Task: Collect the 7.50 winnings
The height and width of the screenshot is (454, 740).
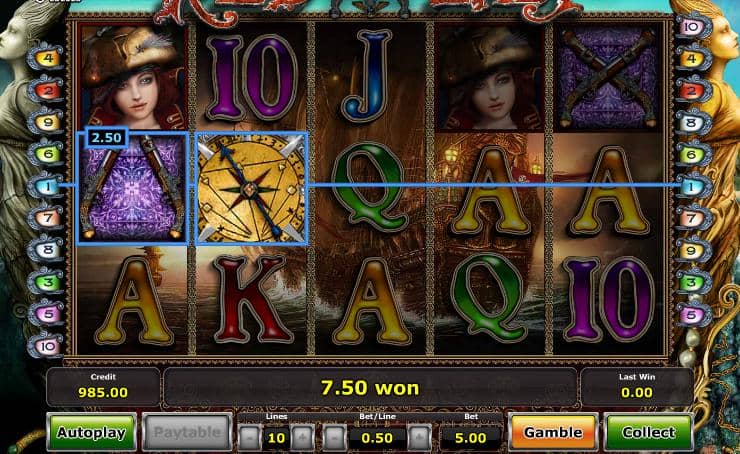Action: [x=648, y=432]
